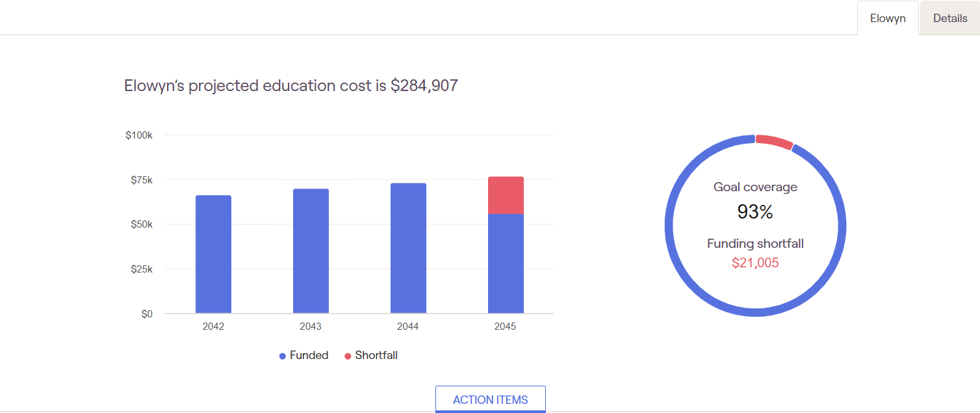Click the $100k y-axis label

138,135
